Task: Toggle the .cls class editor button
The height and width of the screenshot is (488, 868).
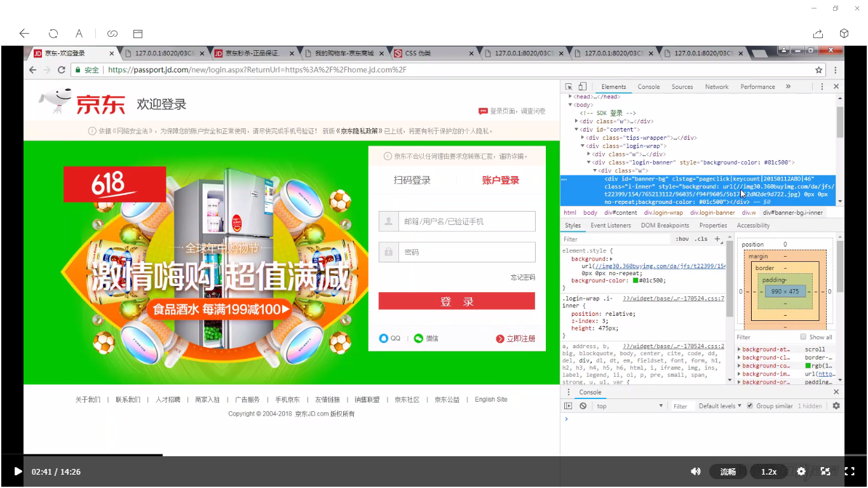Action: click(x=702, y=239)
